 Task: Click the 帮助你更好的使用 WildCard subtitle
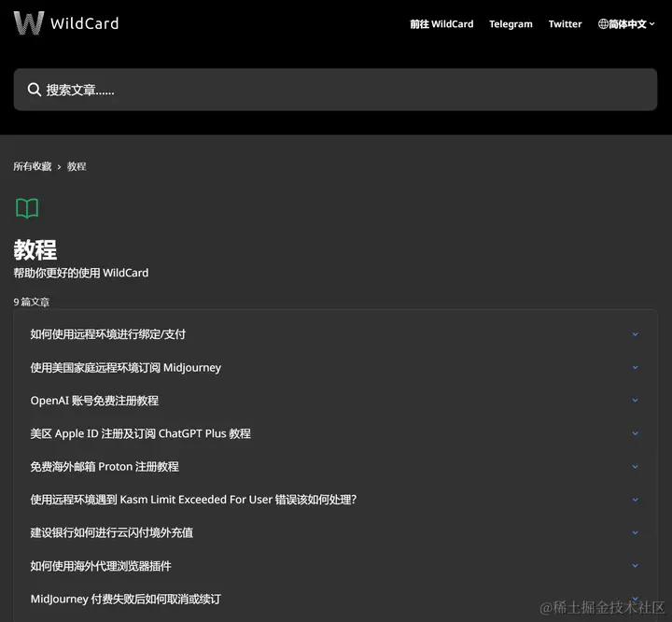(81, 273)
